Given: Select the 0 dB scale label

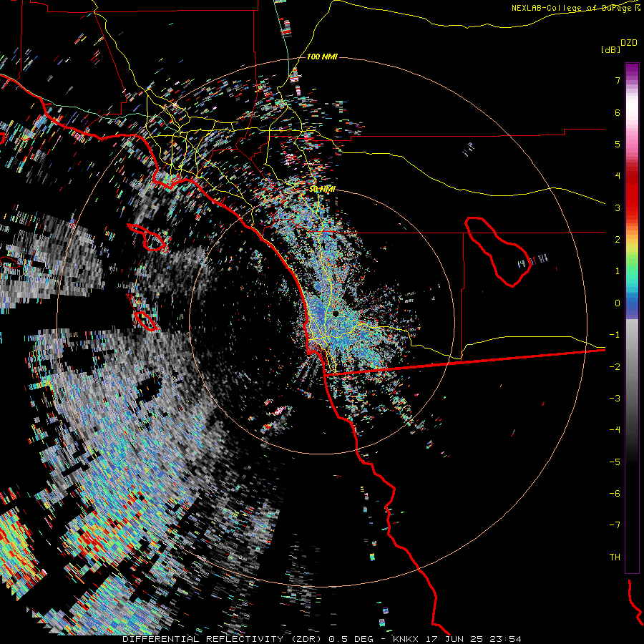Looking at the screenshot, I should (618, 303).
